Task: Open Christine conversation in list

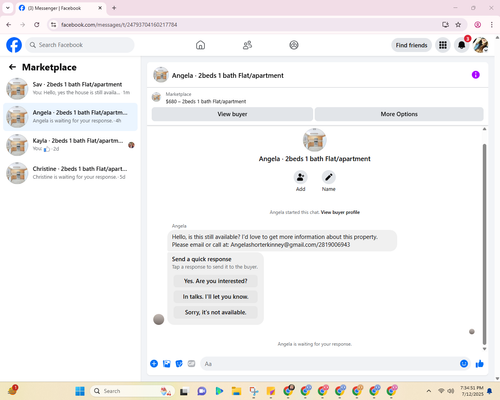Action: click(x=70, y=173)
